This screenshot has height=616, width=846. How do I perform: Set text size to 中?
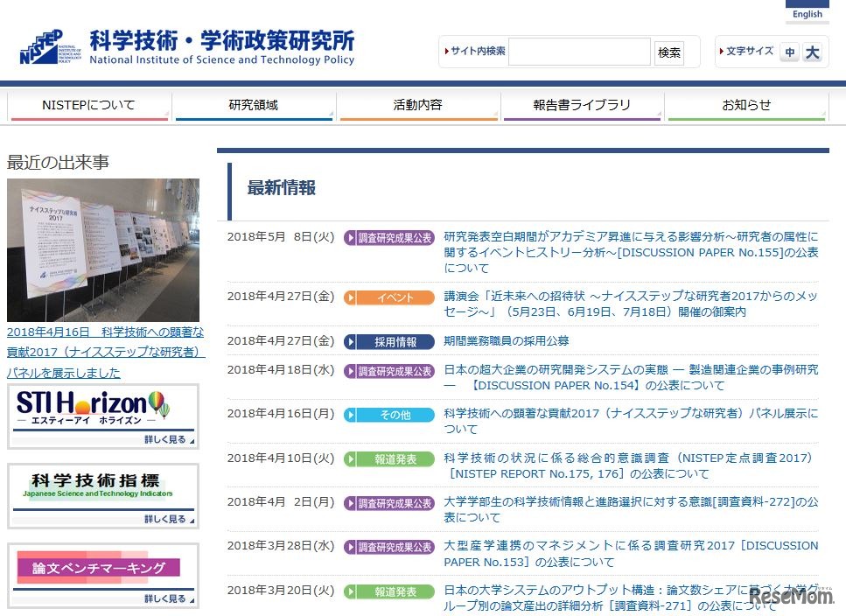pos(790,52)
